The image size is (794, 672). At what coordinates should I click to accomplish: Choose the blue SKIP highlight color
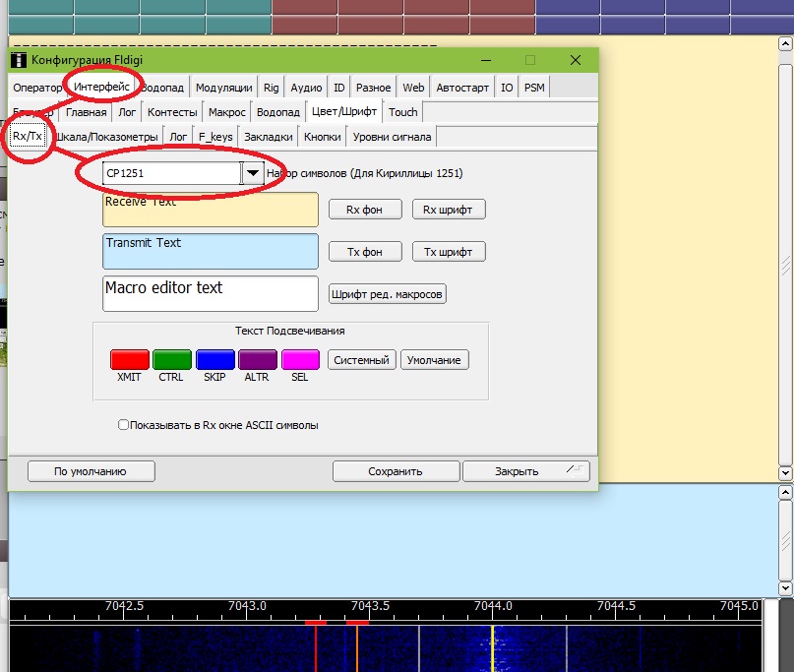(x=214, y=360)
